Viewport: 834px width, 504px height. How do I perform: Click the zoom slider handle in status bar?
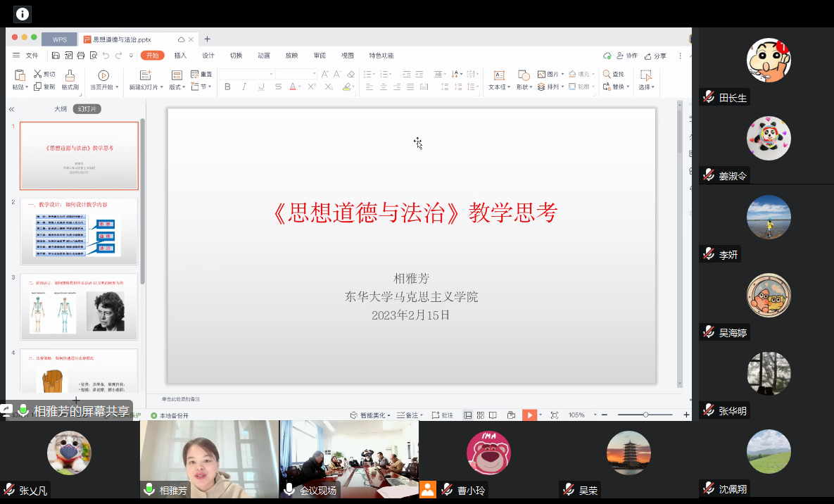[645, 415]
